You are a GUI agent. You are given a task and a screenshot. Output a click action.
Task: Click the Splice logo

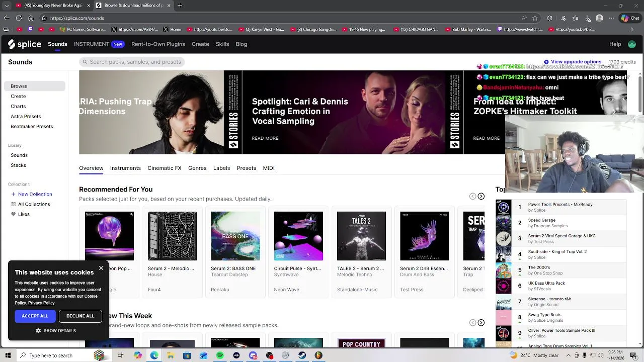pyautogui.click(x=24, y=44)
